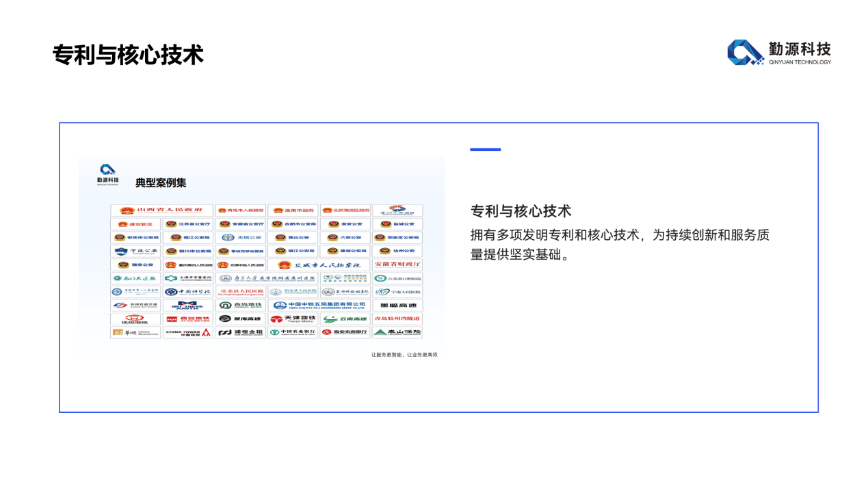Select the 专利与核心技术 subheading above the description

tap(521, 211)
